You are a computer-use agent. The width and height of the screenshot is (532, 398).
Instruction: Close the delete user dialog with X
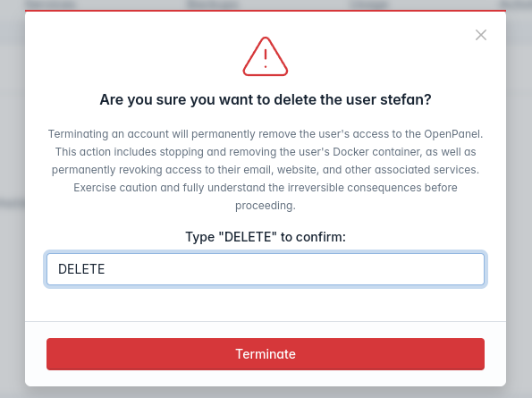click(481, 35)
